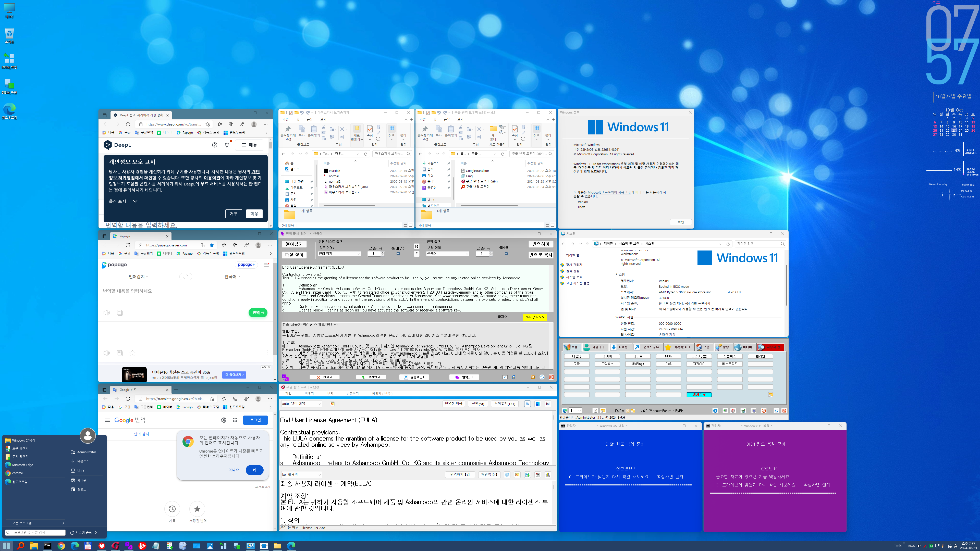This screenshot has width=980, height=551.
Task: Click the orange stack icon in 번역 출처 window
Action: [x=533, y=377]
